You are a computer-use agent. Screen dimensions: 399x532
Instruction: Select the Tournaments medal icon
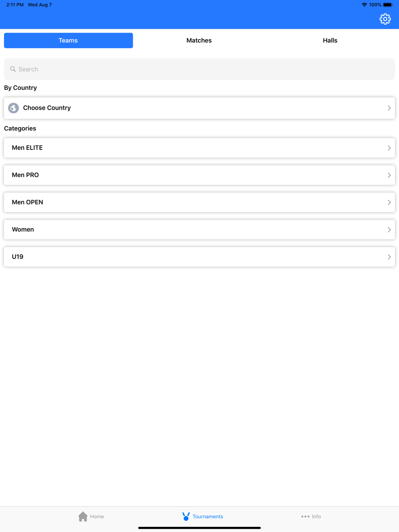coord(186,516)
